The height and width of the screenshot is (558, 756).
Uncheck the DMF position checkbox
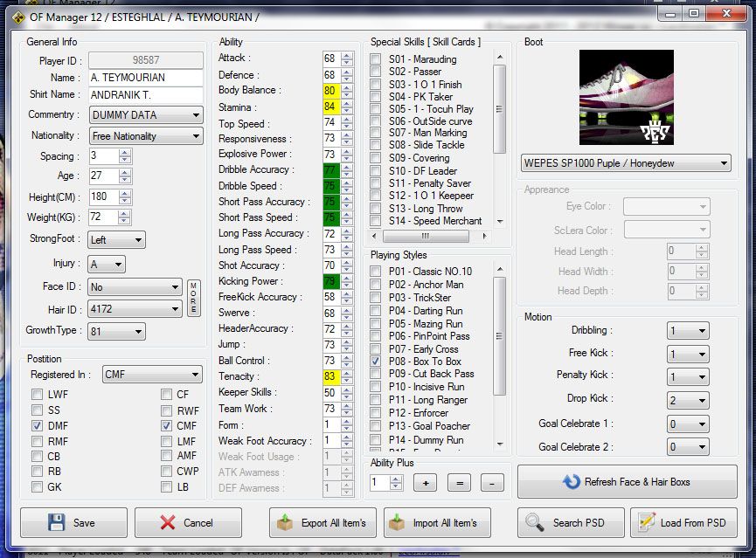tap(37, 425)
